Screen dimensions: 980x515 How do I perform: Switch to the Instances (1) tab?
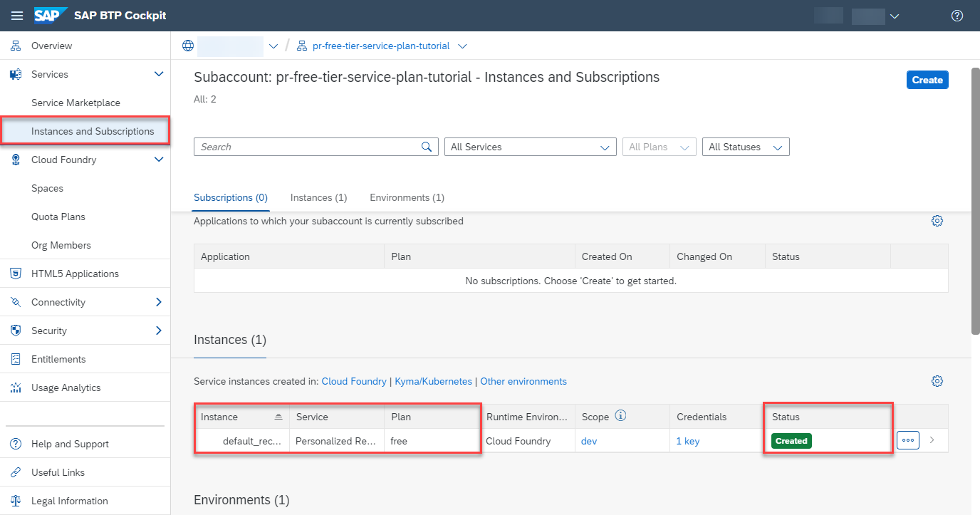point(318,197)
